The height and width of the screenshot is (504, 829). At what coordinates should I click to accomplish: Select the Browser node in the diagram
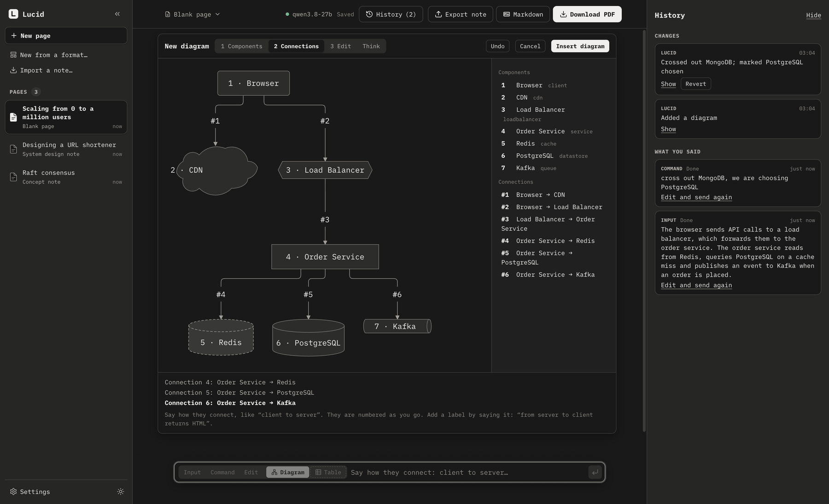[x=253, y=83]
